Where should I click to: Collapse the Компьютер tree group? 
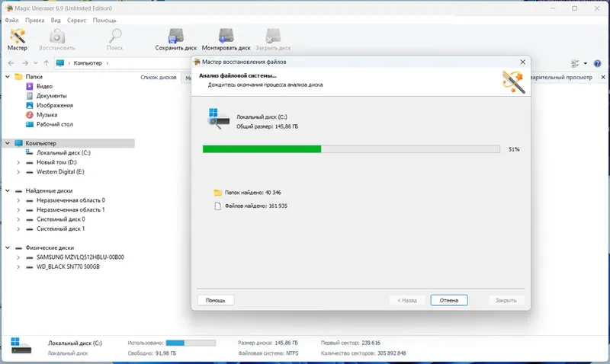tap(8, 143)
